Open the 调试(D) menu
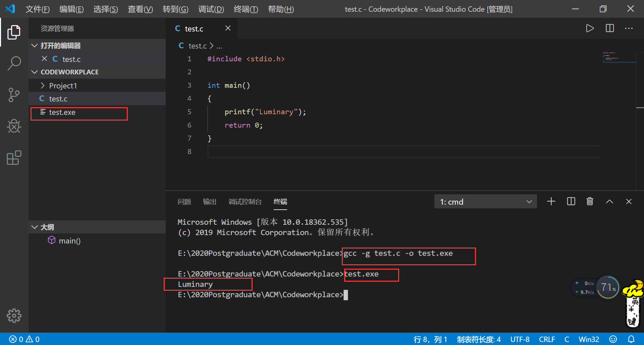The width and height of the screenshot is (644, 345). 211,9
